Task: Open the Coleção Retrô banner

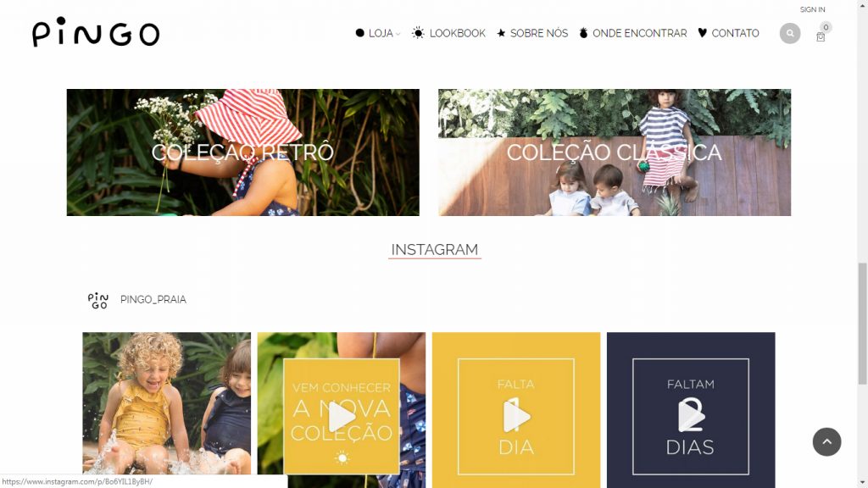Action: coord(243,152)
